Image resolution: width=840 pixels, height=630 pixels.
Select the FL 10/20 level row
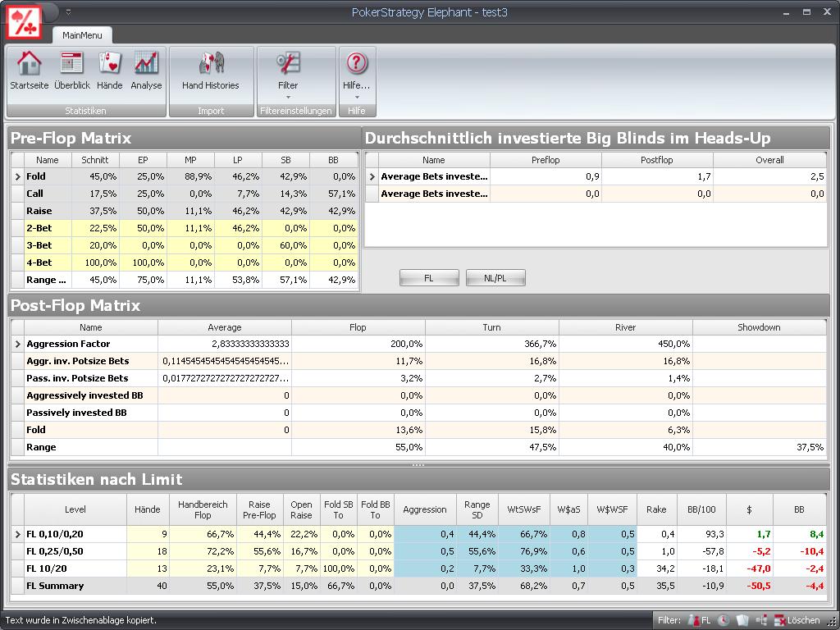tap(418, 568)
